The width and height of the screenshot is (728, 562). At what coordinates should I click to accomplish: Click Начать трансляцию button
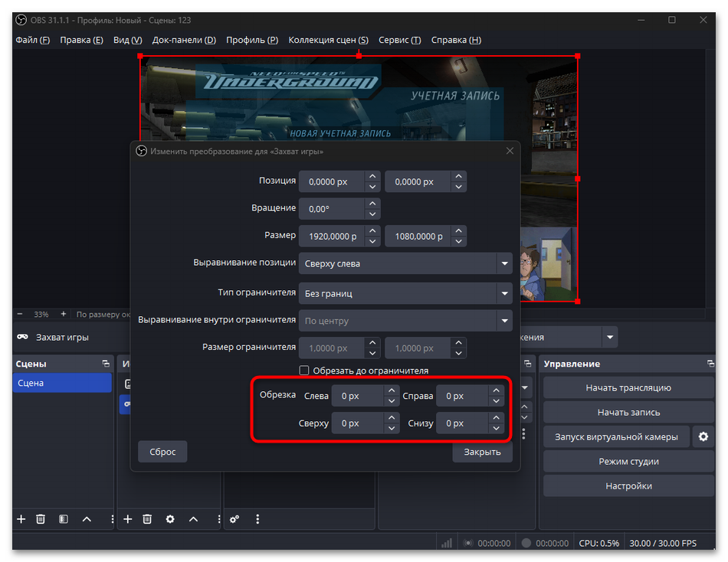(628, 387)
